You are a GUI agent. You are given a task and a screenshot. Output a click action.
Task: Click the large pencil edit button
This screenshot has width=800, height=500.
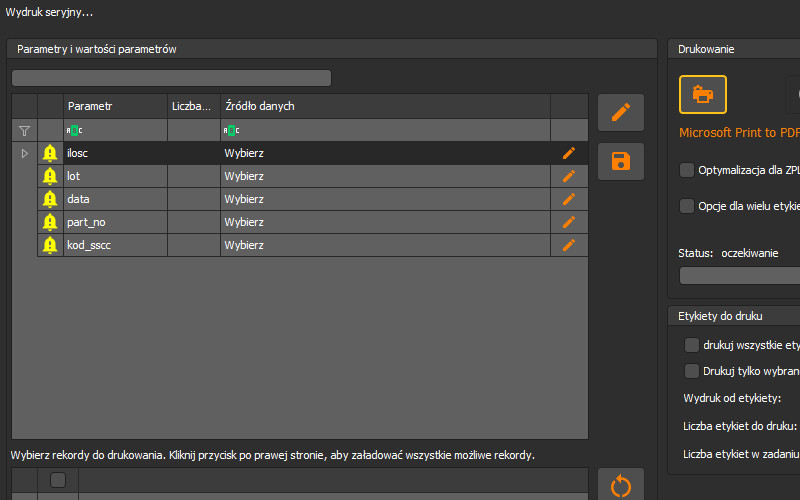pos(620,112)
